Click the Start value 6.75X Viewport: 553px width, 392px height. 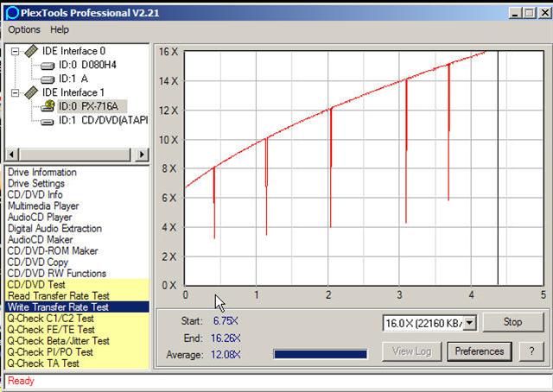click(226, 321)
